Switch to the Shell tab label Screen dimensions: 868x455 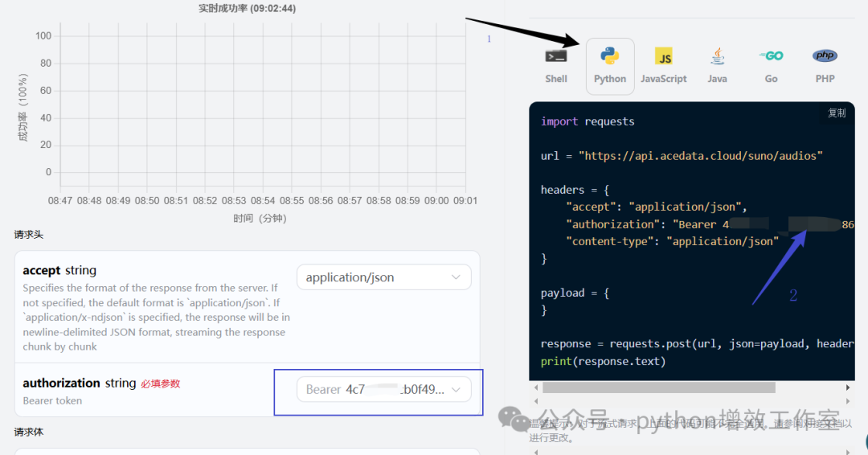tap(556, 79)
